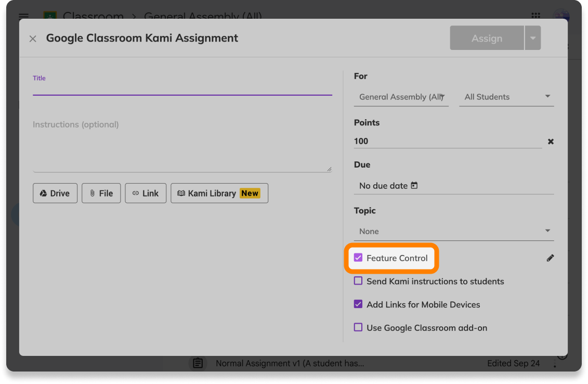Click the account avatar in Classroom header
588x384 pixels.
[561, 15]
